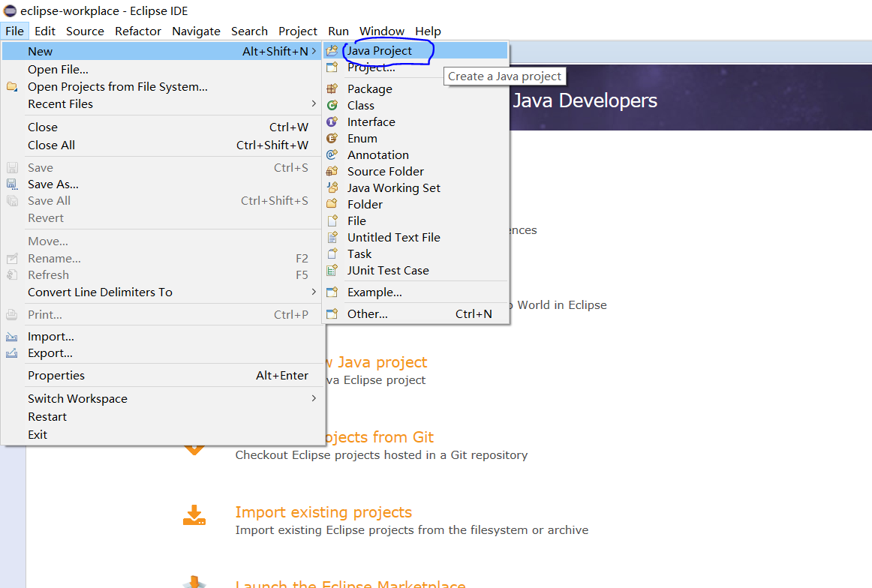Select Exit from File menu
This screenshot has width=872, height=588.
pyautogui.click(x=163, y=434)
